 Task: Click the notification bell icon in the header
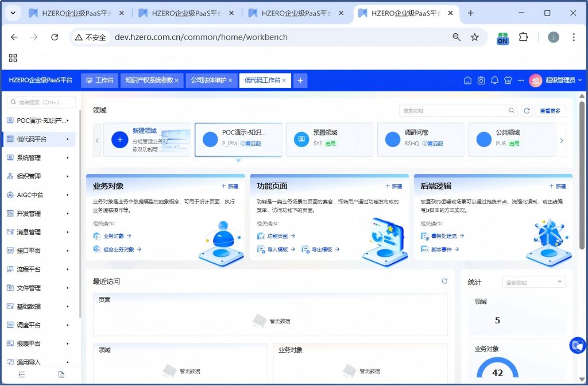tap(494, 80)
